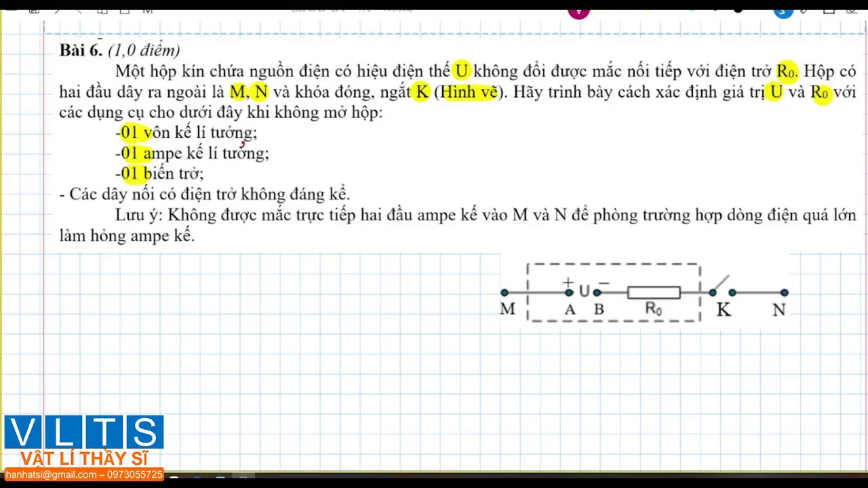Image resolution: width=868 pixels, height=488 pixels.
Task: Select terminal dot M in the circuit
Action: [x=505, y=293]
